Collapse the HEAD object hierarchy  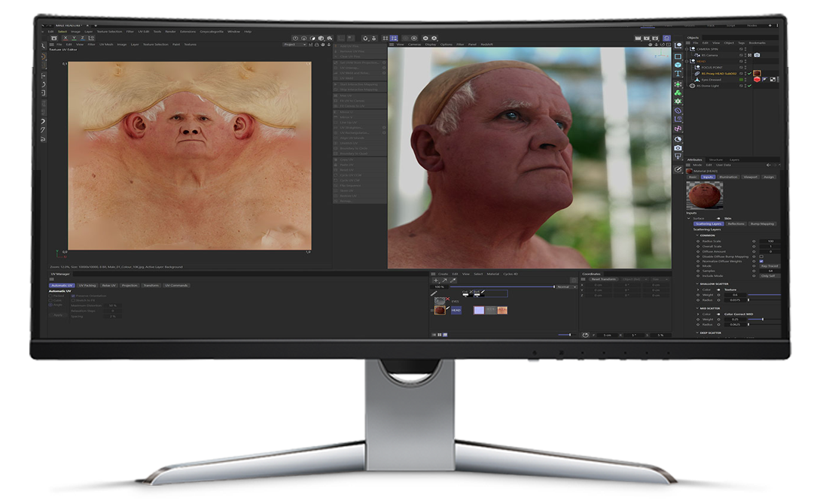pos(687,62)
